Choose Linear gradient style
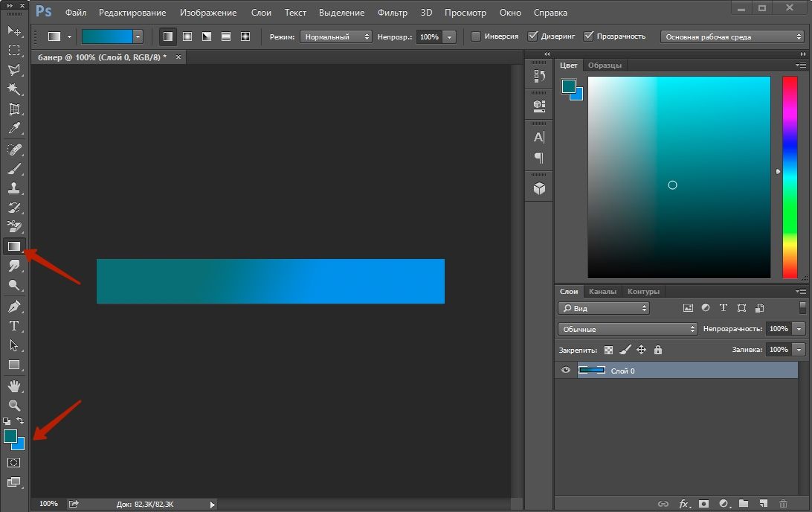The image size is (812, 512). (x=168, y=36)
